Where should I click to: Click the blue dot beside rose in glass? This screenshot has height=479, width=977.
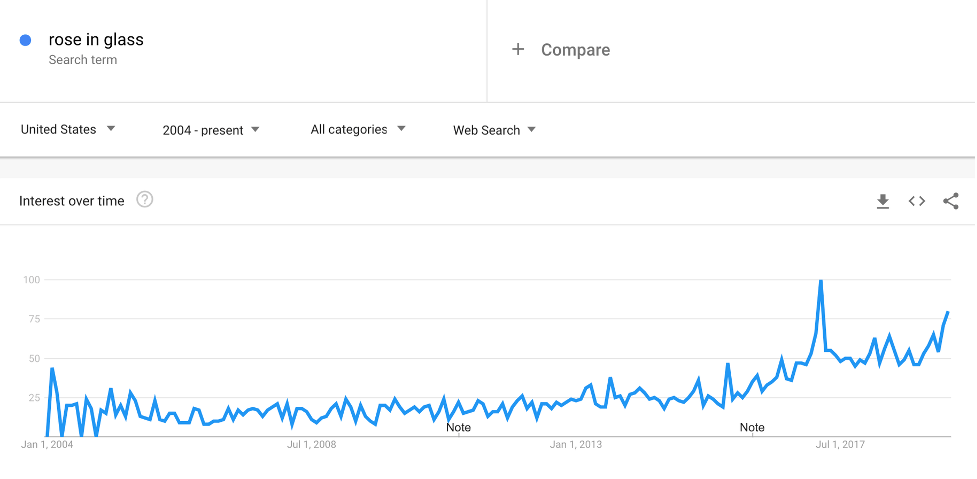pyautogui.click(x=26, y=41)
